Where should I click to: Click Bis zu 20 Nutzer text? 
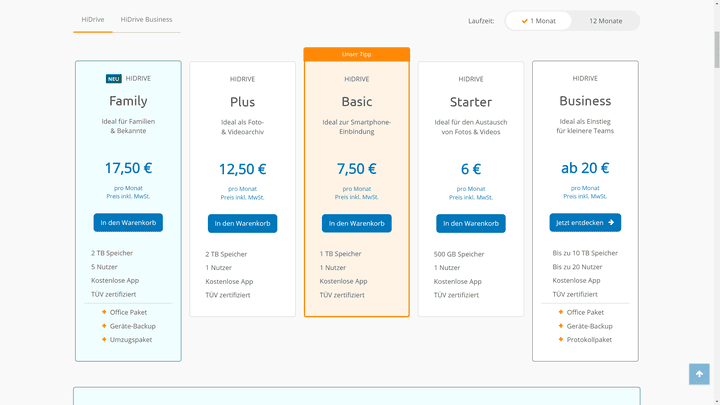(577, 267)
